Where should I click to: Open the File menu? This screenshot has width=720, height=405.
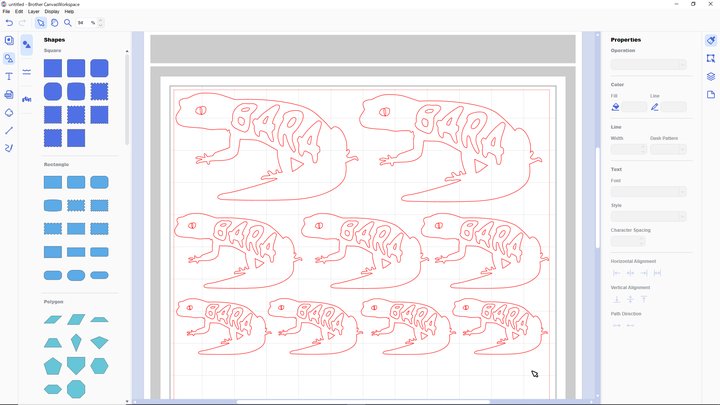6,11
